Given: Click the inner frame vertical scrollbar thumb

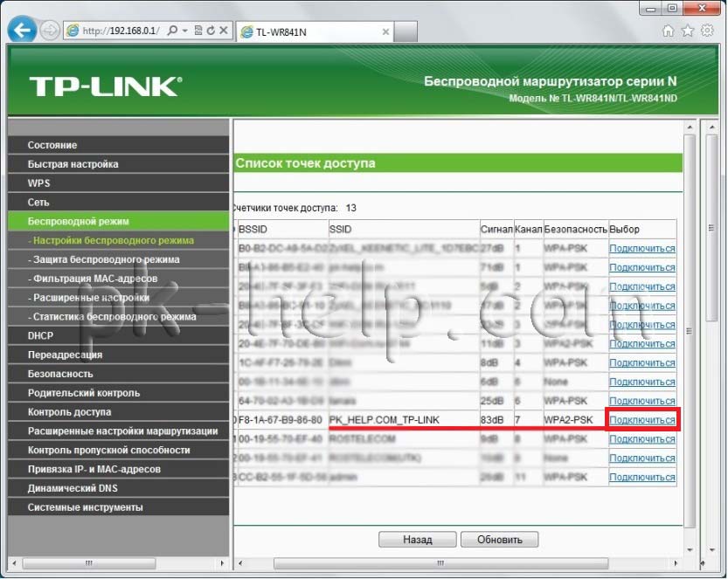Looking at the screenshot, I should point(690,331).
